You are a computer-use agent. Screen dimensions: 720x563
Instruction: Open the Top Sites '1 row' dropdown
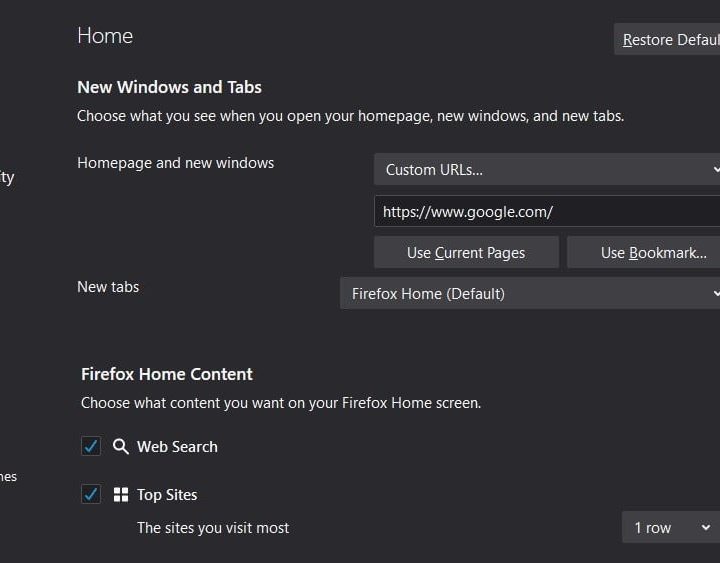[671, 528]
